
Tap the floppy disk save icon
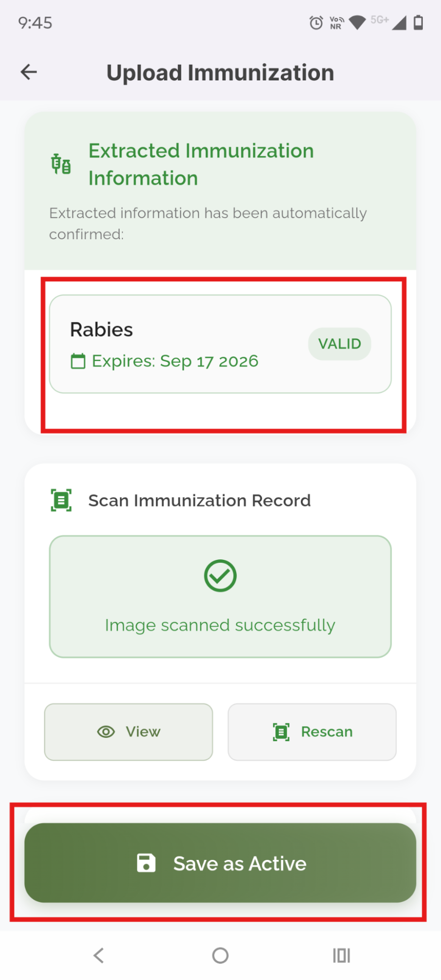146,863
